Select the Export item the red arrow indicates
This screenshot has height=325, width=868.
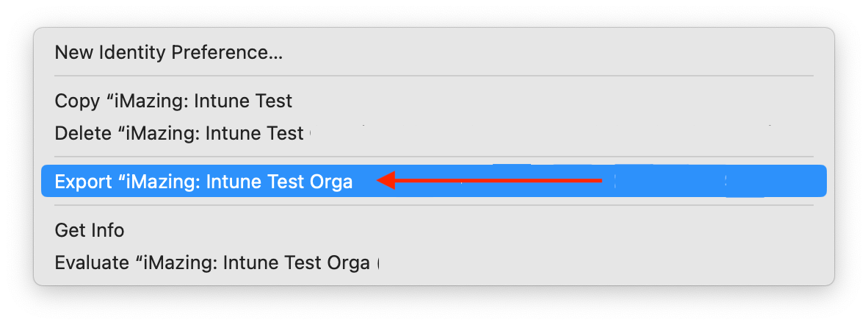pyautogui.click(x=203, y=182)
